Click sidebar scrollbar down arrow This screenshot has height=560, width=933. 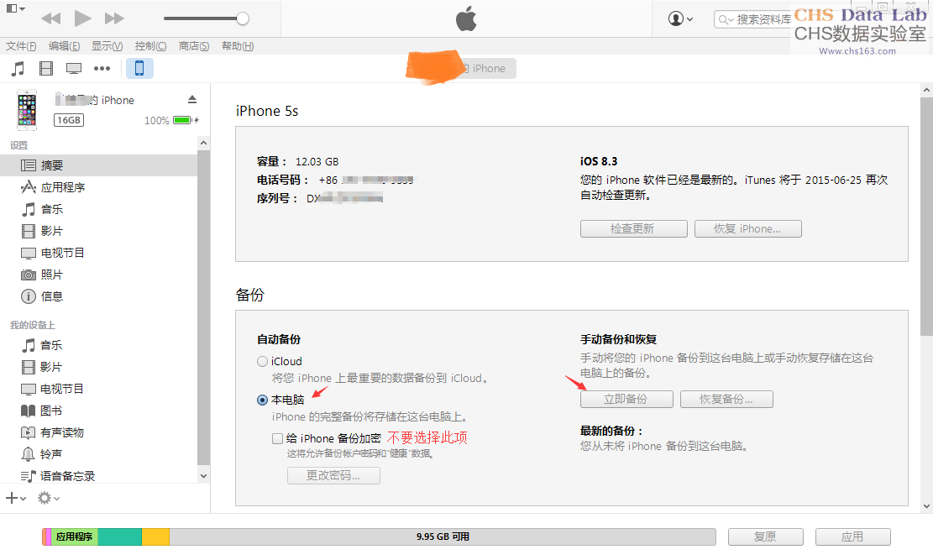[x=203, y=475]
